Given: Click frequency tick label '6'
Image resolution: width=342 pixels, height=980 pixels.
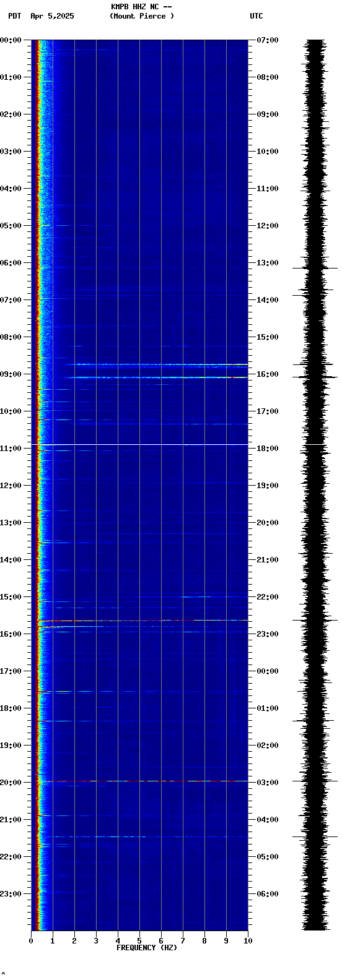Looking at the screenshot, I should pyautogui.click(x=161, y=941).
